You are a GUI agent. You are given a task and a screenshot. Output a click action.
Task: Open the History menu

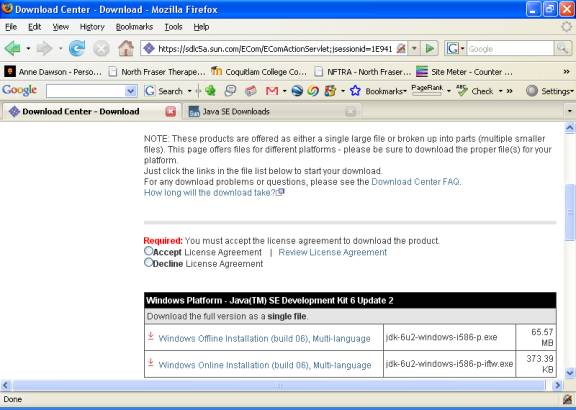tap(92, 27)
